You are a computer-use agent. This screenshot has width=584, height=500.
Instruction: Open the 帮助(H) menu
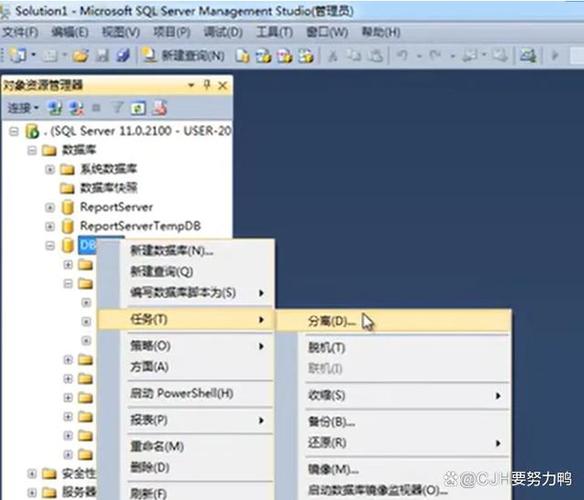point(381,32)
